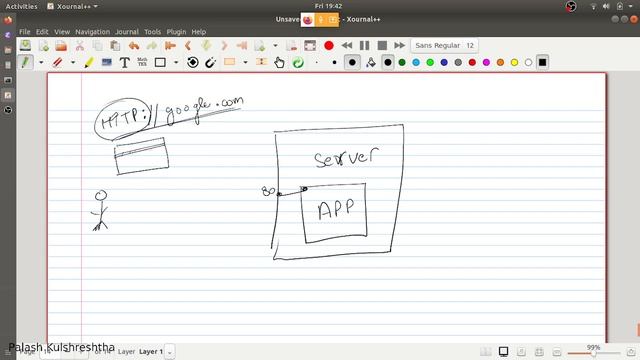Start audio recording with red button

click(329, 45)
